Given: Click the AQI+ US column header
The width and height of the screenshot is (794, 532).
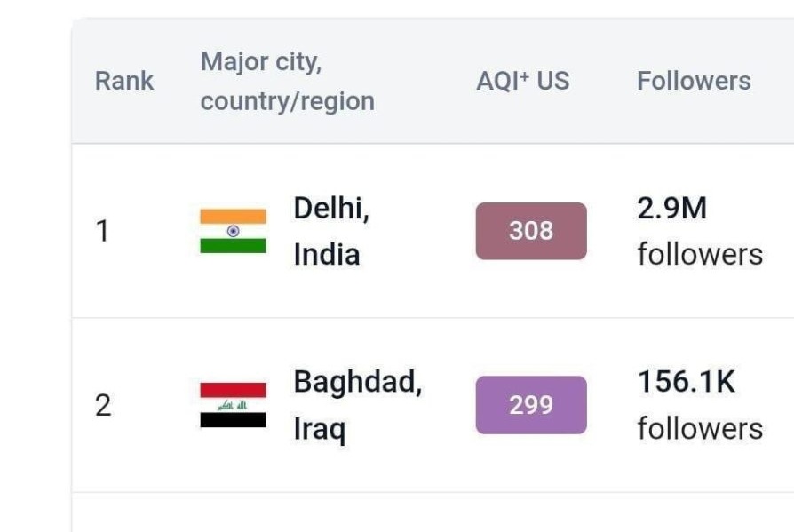Looking at the screenshot, I should pyautogui.click(x=522, y=81).
